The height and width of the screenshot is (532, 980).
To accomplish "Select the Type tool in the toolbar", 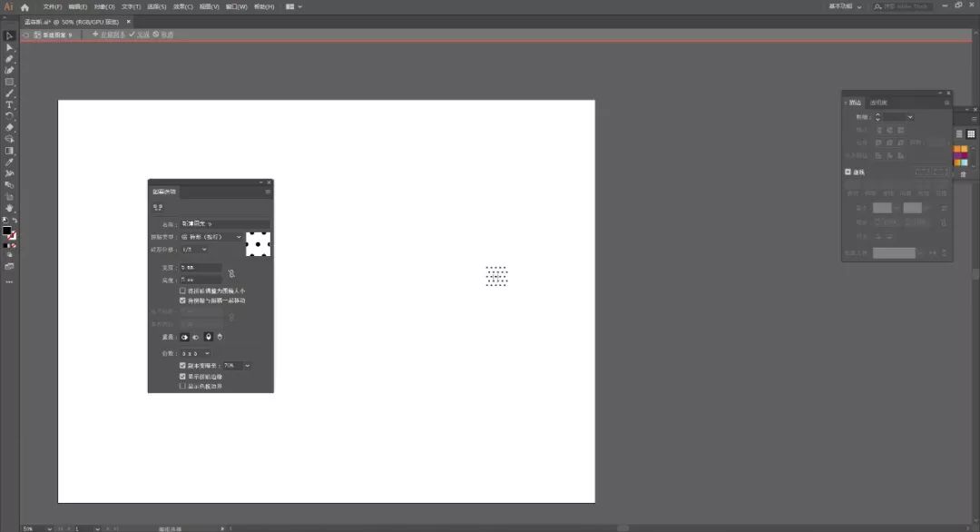I will coord(9,104).
